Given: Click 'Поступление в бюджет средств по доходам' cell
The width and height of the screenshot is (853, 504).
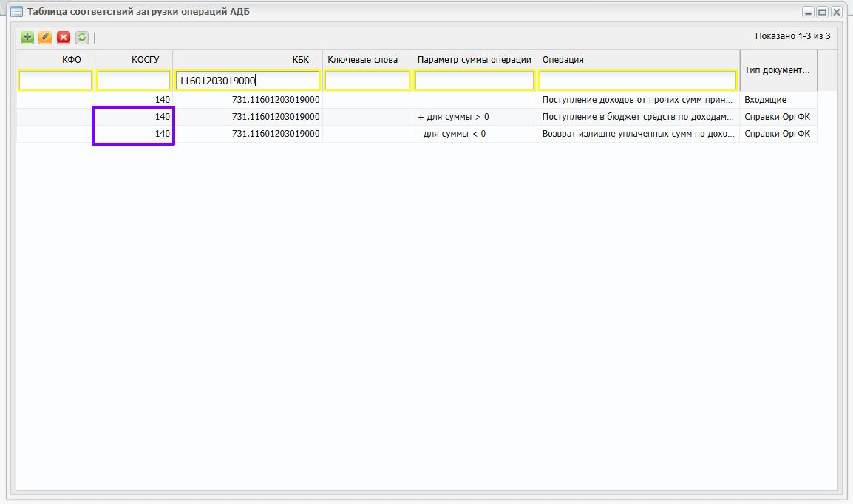Looking at the screenshot, I should 638,117.
